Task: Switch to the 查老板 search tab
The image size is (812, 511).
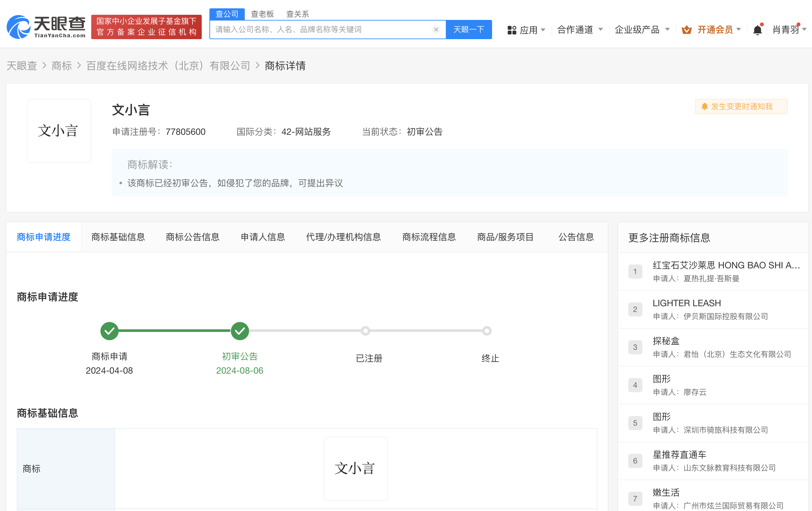Action: pyautogui.click(x=263, y=13)
